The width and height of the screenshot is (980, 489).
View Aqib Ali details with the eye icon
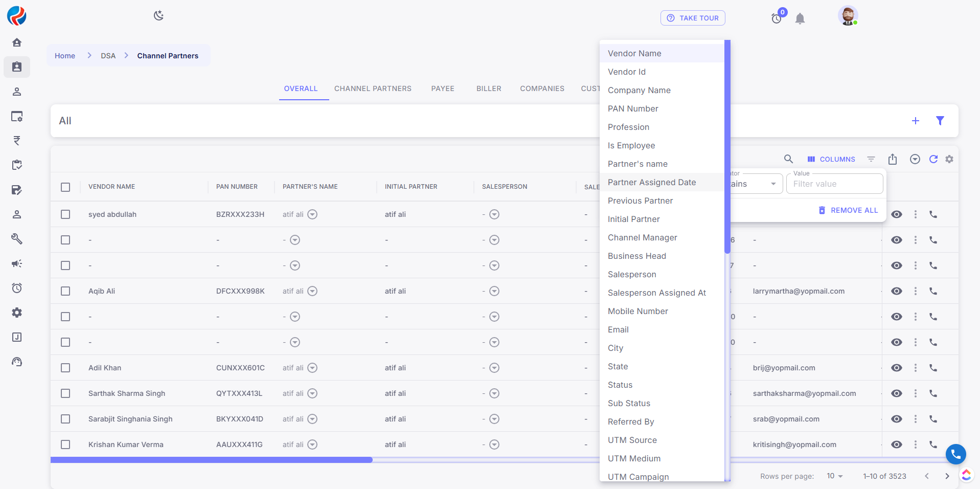point(896,291)
